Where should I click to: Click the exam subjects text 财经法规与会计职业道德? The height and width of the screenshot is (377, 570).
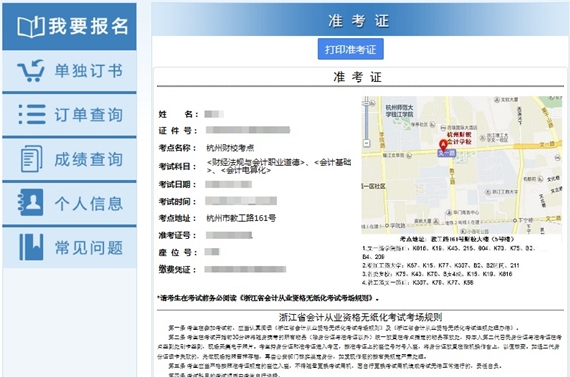pos(256,162)
